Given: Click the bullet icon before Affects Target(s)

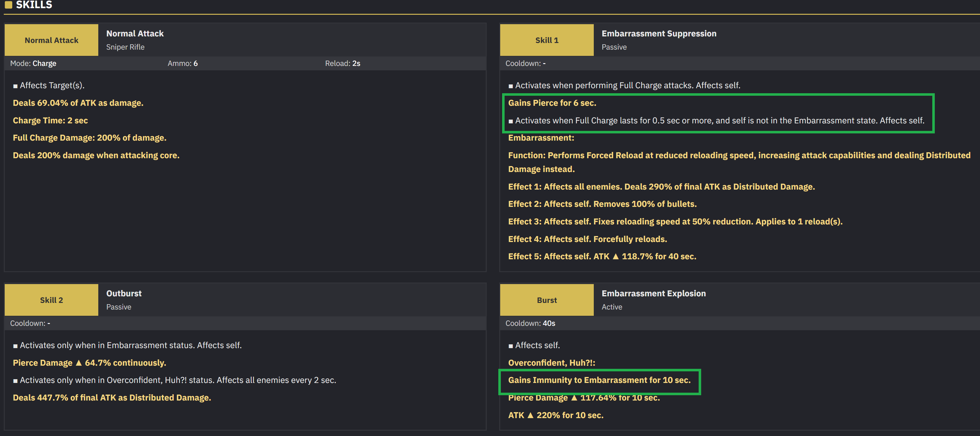Looking at the screenshot, I should (x=15, y=86).
